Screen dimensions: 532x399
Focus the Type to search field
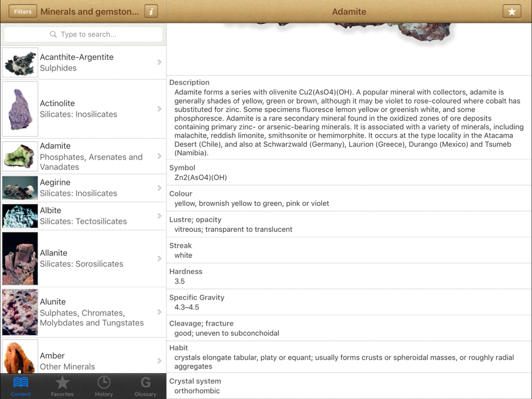[84, 34]
